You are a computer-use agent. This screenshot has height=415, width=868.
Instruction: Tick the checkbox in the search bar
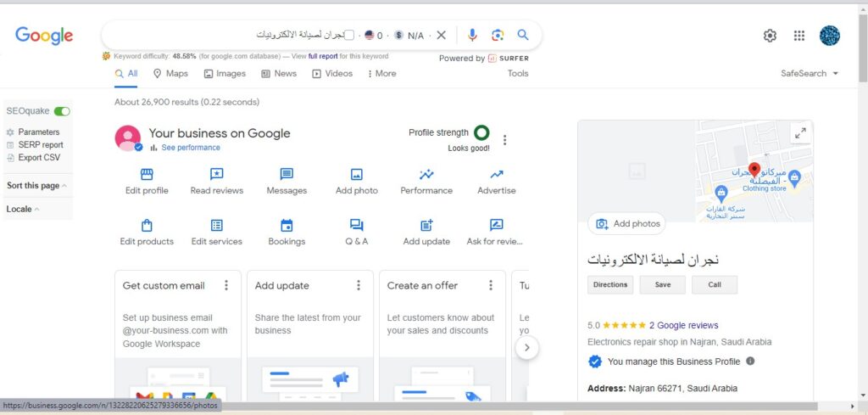point(348,36)
